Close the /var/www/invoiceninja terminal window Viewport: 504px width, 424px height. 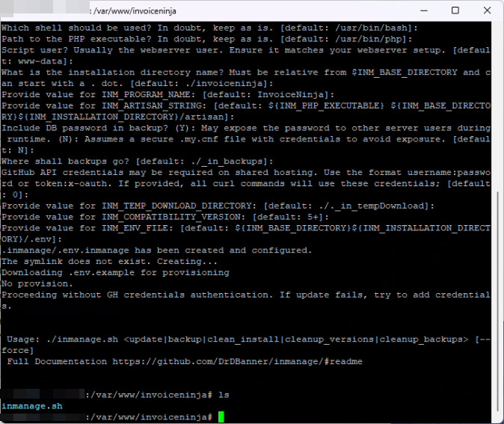tap(487, 10)
